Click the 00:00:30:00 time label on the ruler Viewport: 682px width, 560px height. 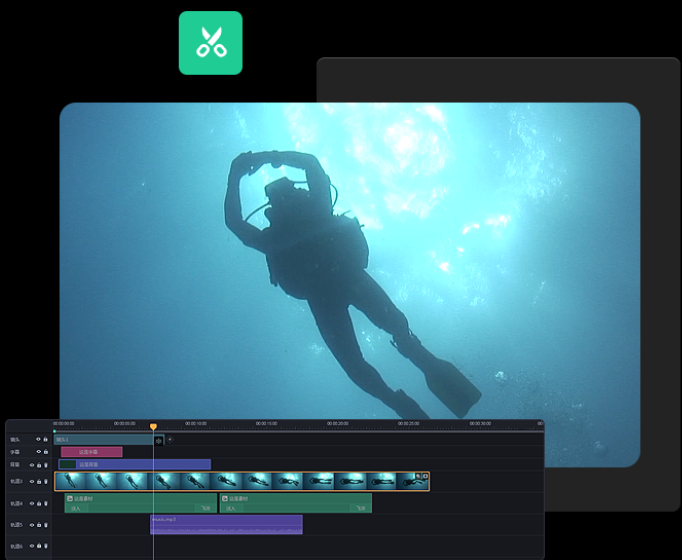click(480, 423)
